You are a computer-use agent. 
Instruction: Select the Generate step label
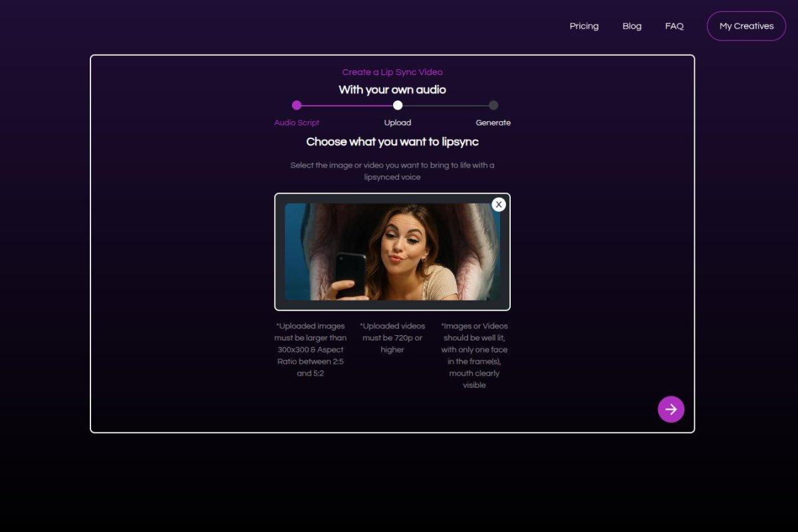coord(493,122)
